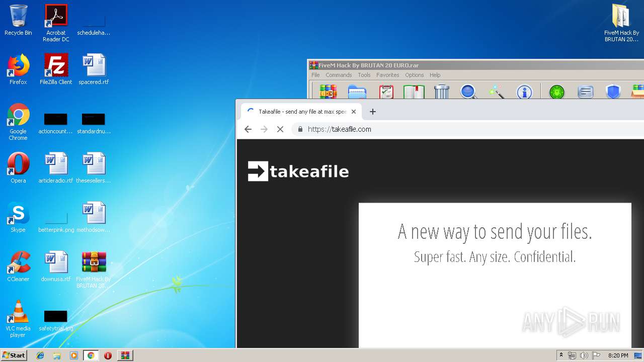644x362 pixels.
Task: Click the network tray icon
Action: [572, 355]
